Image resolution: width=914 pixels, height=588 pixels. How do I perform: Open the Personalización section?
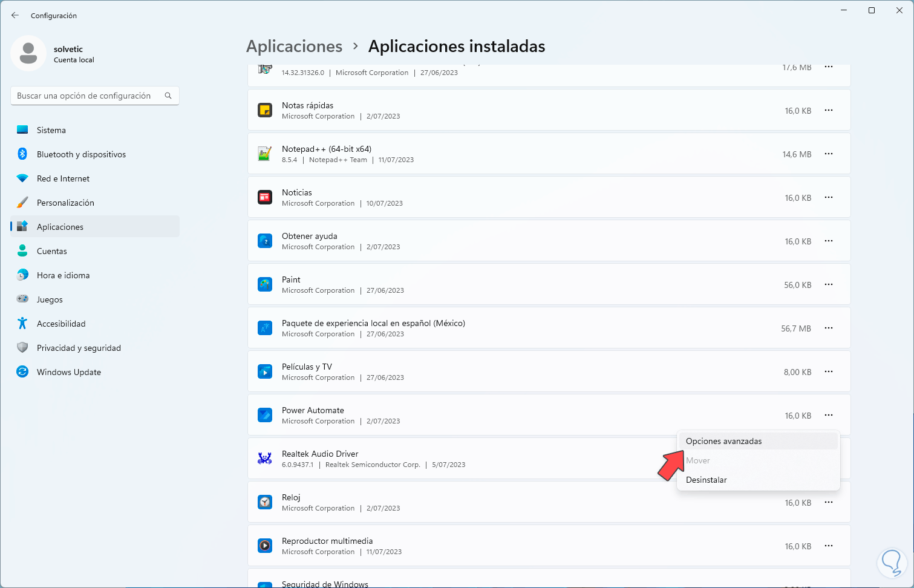pos(95,203)
